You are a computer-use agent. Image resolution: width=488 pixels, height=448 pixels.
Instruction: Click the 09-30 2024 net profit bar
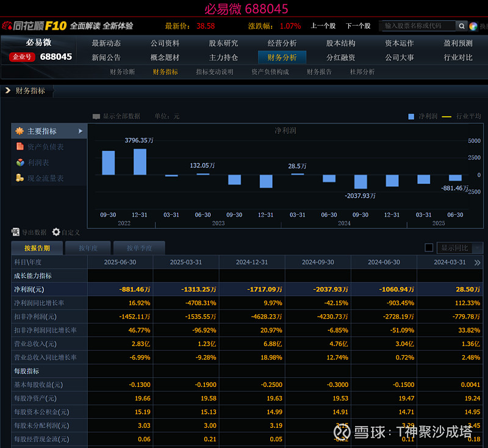pos(361,182)
